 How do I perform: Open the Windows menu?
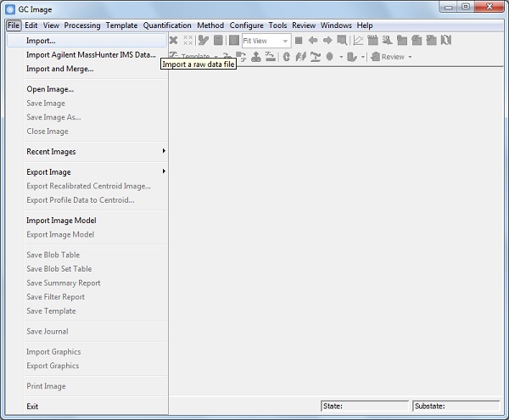click(336, 25)
